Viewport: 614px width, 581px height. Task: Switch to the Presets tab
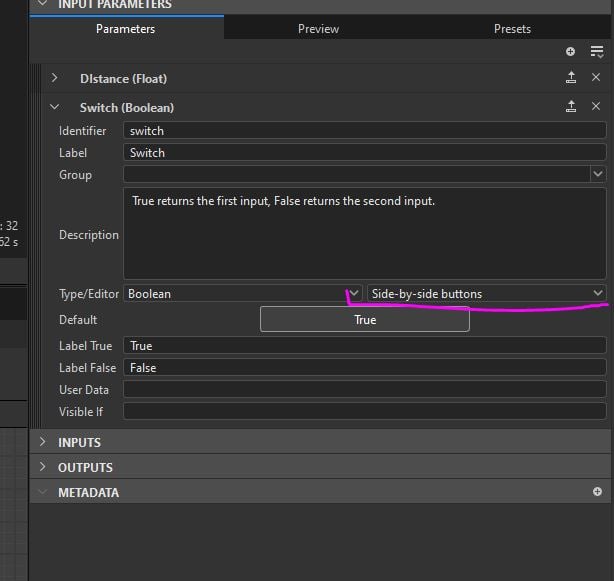click(x=512, y=29)
